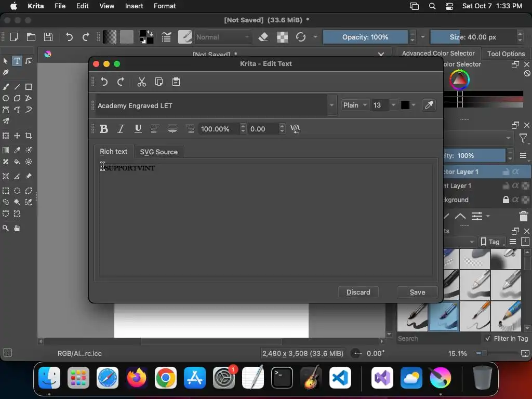The image size is (532, 399).
Task: Toggle preserve alpha checker icon
Action: point(282,37)
